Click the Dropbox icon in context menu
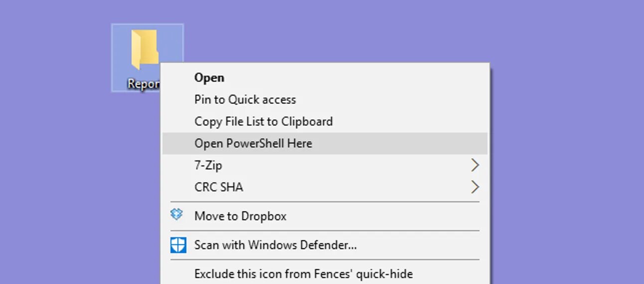The width and height of the screenshot is (644, 284). [x=177, y=215]
